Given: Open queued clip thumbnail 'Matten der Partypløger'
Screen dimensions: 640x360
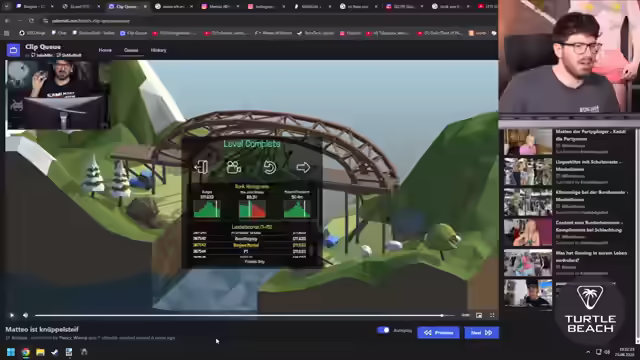Looking at the screenshot, I should 528,142.
